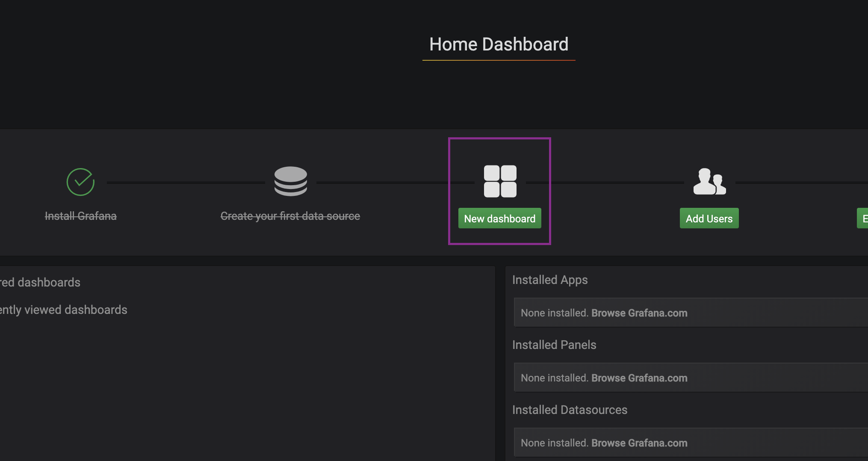Image resolution: width=868 pixels, height=461 pixels.
Task: Click the recently viewed dashboards heading
Action: [64, 310]
